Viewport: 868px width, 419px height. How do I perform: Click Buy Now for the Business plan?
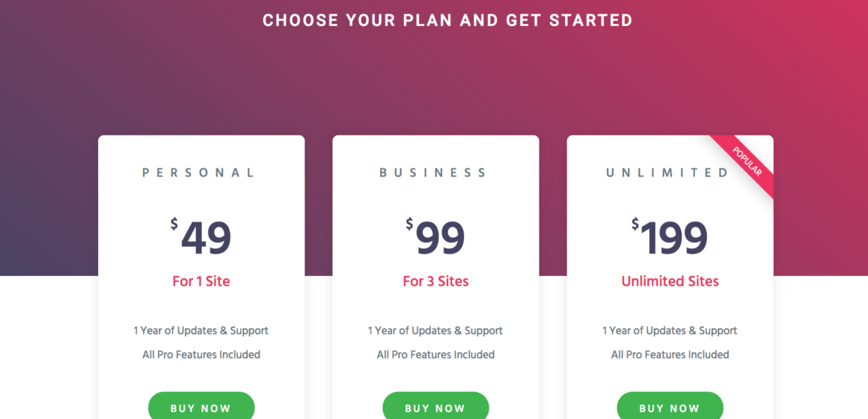[435, 409]
